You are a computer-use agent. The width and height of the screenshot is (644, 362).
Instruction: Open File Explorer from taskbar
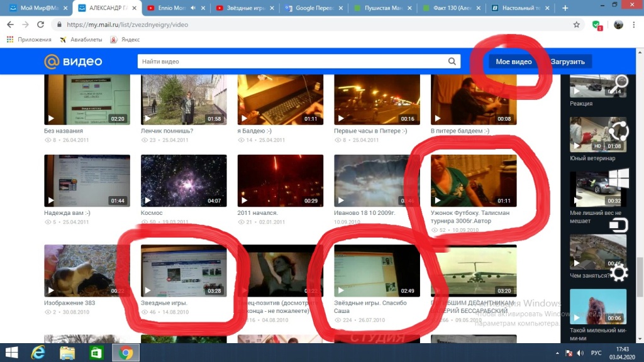pos(67,353)
